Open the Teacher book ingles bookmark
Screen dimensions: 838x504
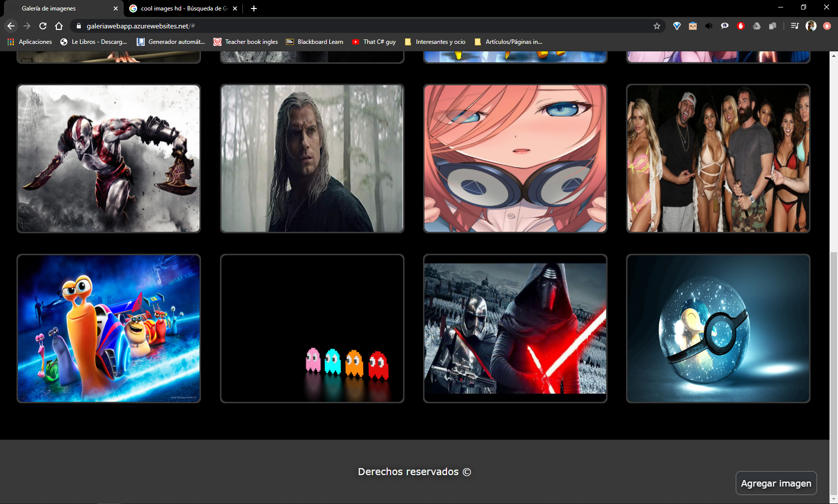pyautogui.click(x=246, y=42)
